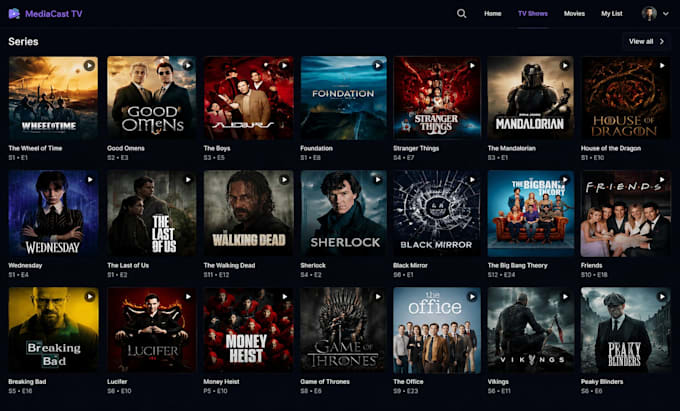
Task: Open the Wednesday poster thumbnail
Action: click(53, 213)
